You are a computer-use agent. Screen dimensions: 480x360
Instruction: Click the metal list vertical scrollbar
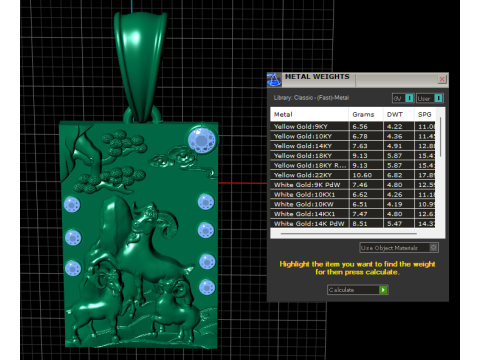[440, 137]
